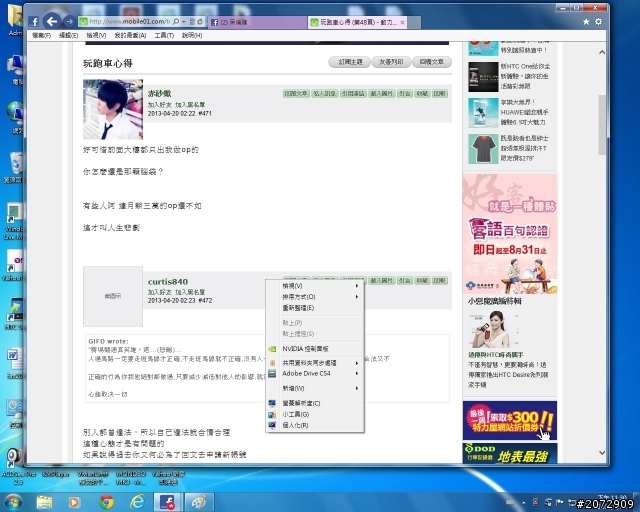
Task: Open the ACDSee Pro desktop shortcut
Action: (17, 465)
